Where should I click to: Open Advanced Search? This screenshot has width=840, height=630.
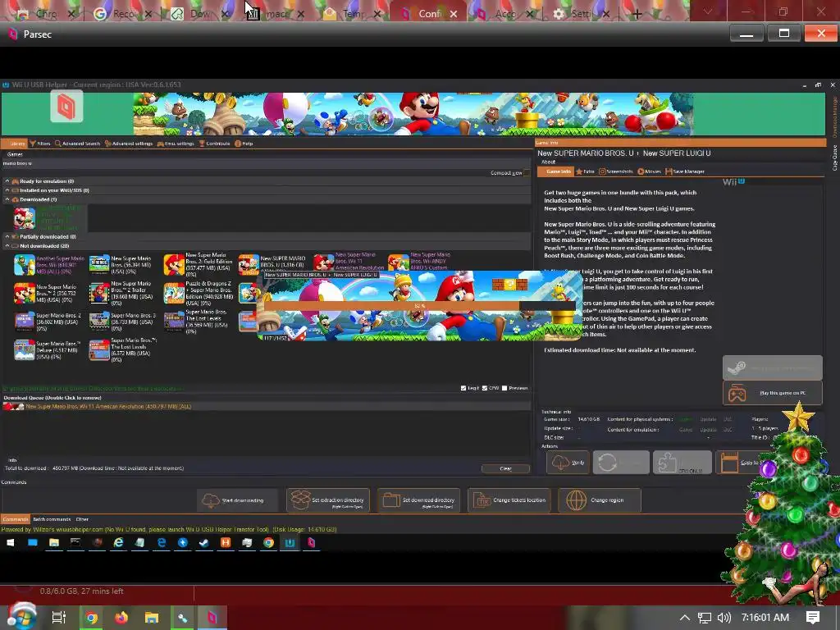(x=78, y=144)
